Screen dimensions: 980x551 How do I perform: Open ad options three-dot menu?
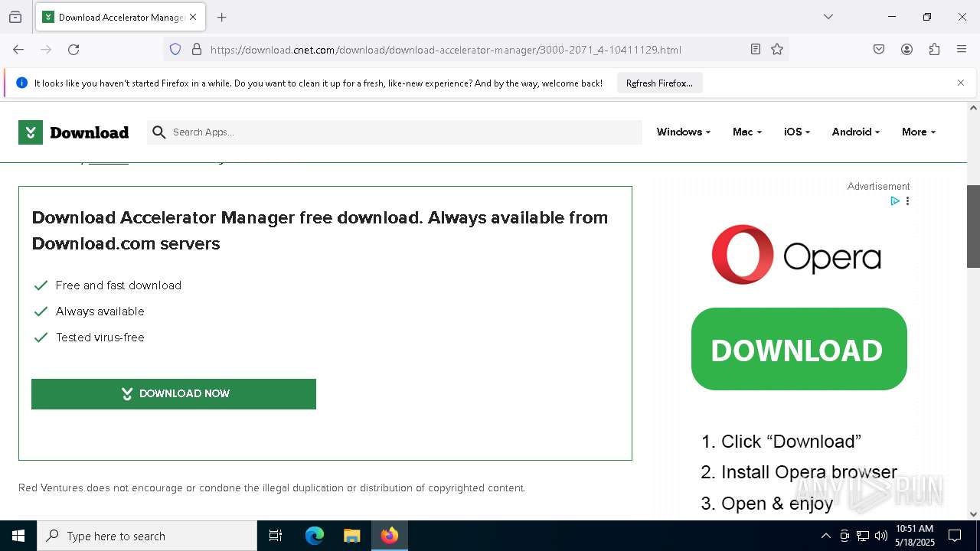(908, 201)
